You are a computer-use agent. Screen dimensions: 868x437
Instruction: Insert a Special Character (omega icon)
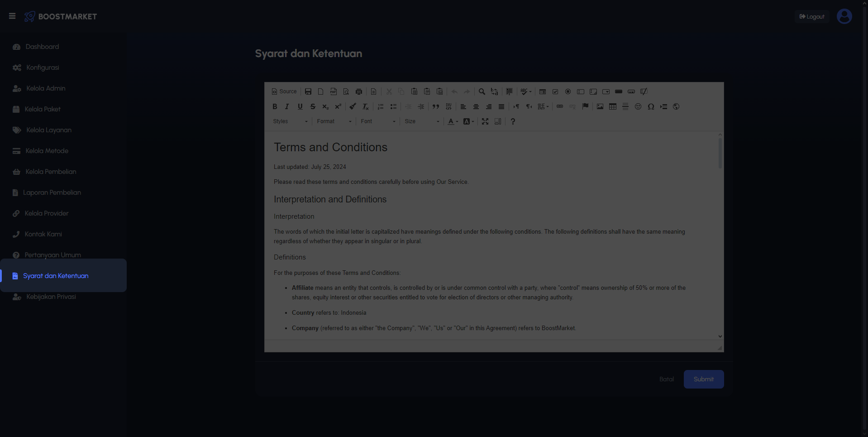coord(651,106)
